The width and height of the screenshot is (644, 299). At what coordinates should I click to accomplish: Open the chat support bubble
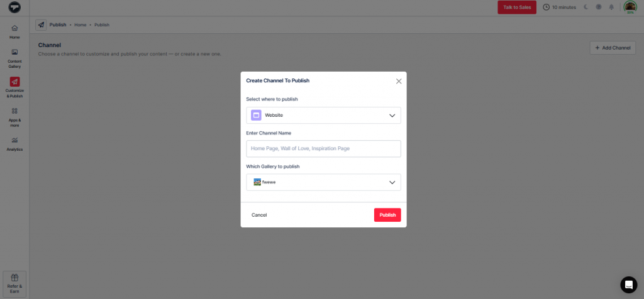(x=628, y=285)
